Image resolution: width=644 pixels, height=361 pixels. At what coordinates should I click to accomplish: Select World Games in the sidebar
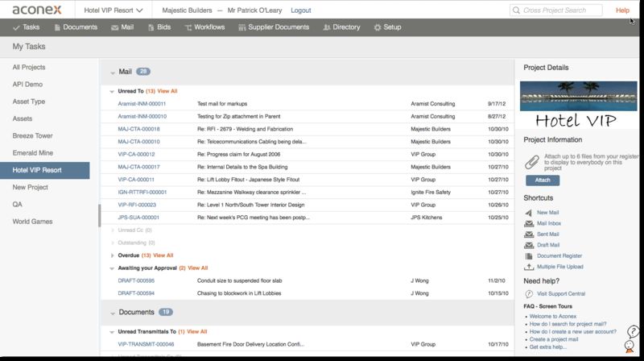click(32, 222)
